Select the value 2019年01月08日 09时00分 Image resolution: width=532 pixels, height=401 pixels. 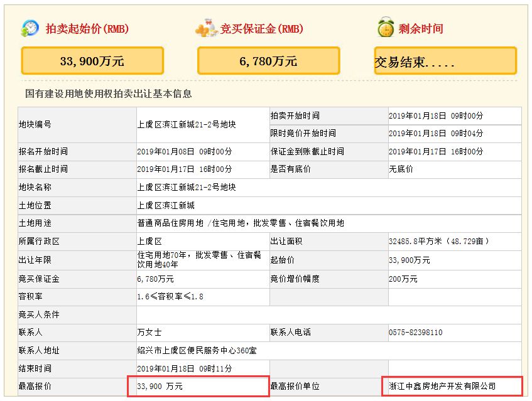tap(184, 151)
